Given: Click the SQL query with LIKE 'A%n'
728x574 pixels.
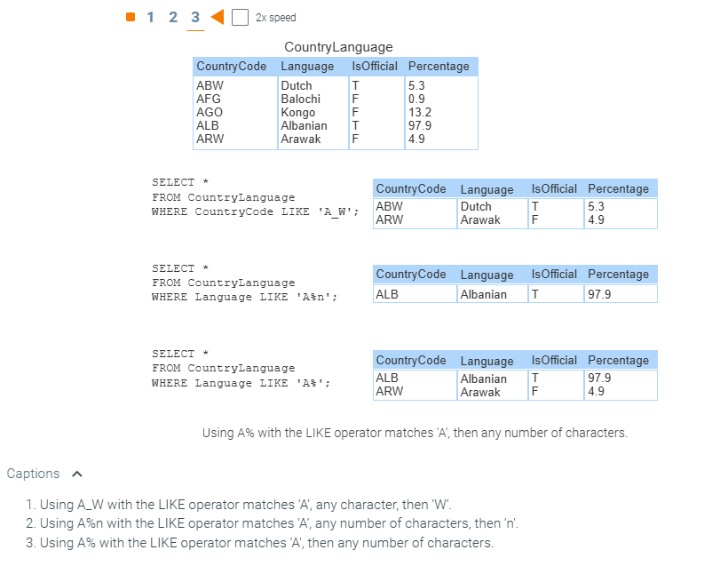Looking at the screenshot, I should click(x=244, y=283).
